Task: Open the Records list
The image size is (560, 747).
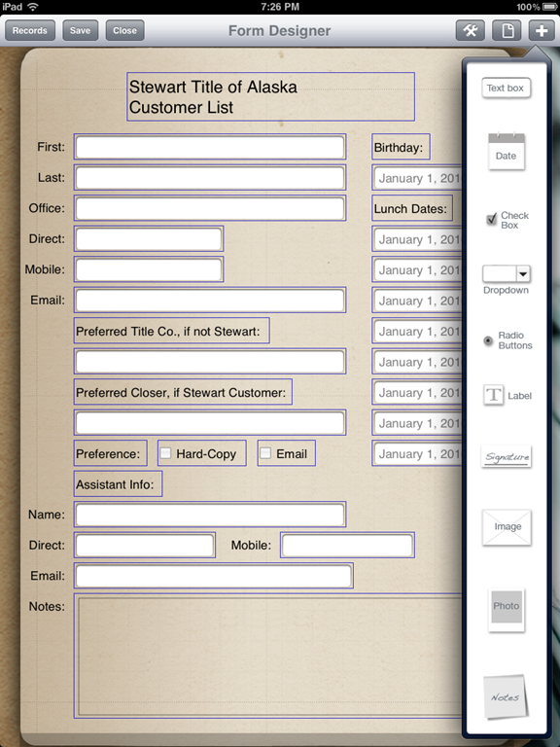Action: 30,30
